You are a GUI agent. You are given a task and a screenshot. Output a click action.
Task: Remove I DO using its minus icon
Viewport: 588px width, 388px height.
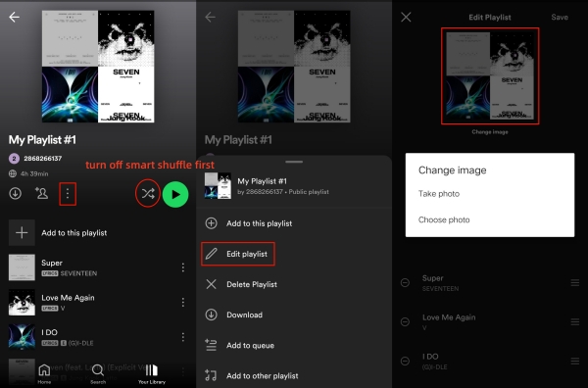pos(405,361)
